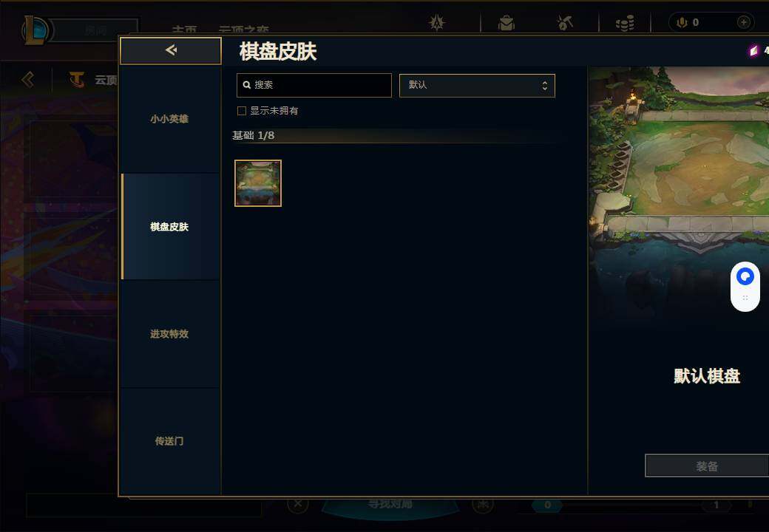
Task: Click the 装备 equip button
Action: 707,465
